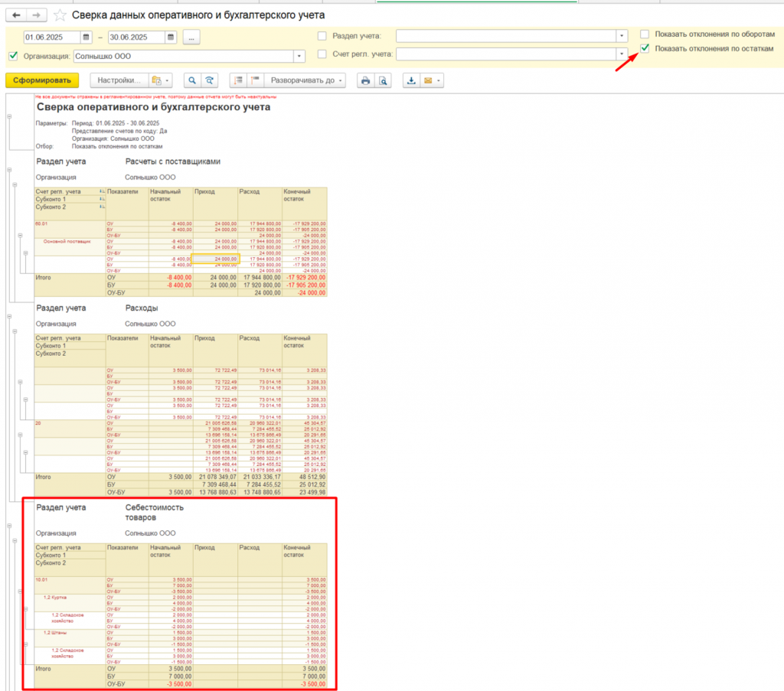This screenshot has width=784, height=691.
Task: Save report with the download arrow icon
Action: pyautogui.click(x=412, y=80)
